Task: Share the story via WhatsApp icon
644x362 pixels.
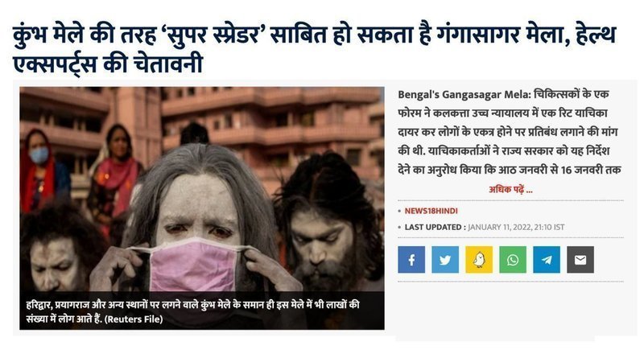Action: pyautogui.click(x=513, y=259)
